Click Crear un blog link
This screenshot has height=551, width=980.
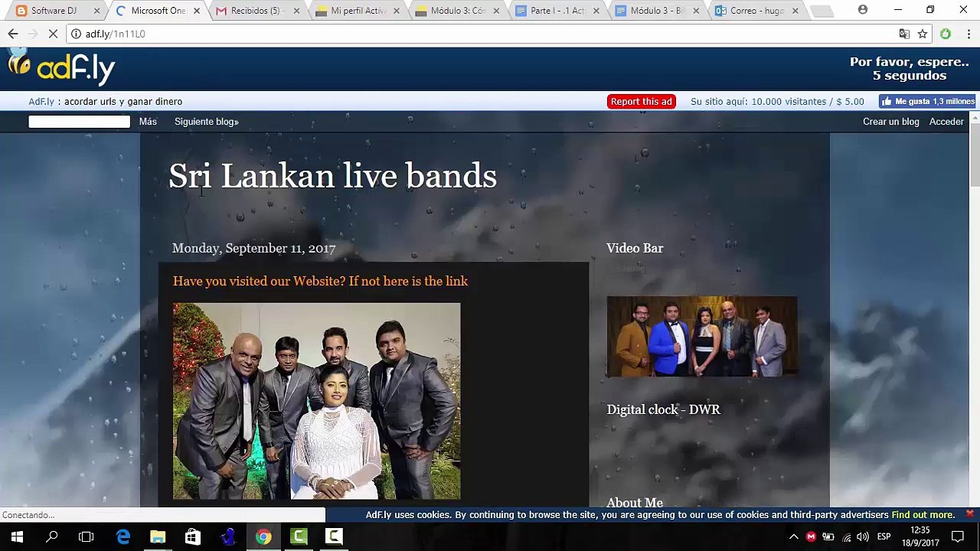pyautogui.click(x=890, y=122)
